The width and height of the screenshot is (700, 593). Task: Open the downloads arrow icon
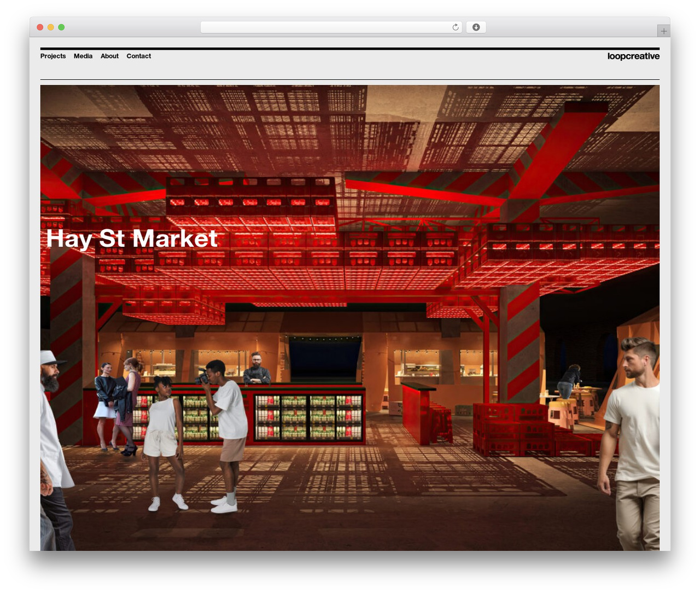point(476,27)
